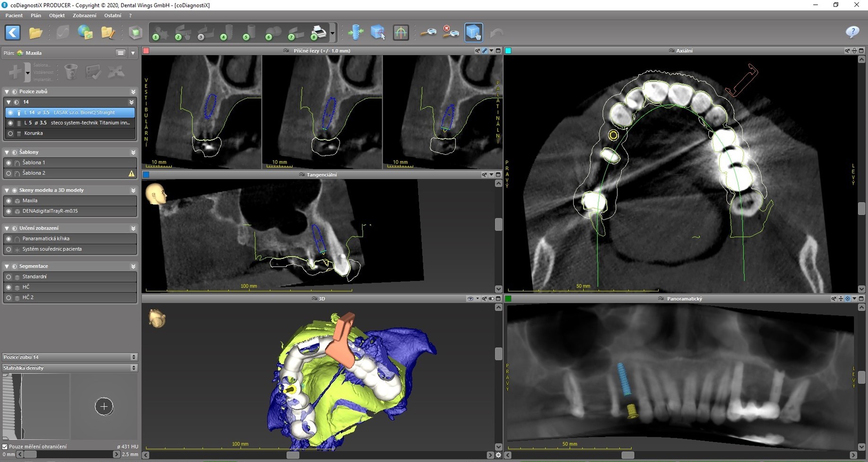
Task: Click the magnifier with red X icon
Action: click(451, 33)
